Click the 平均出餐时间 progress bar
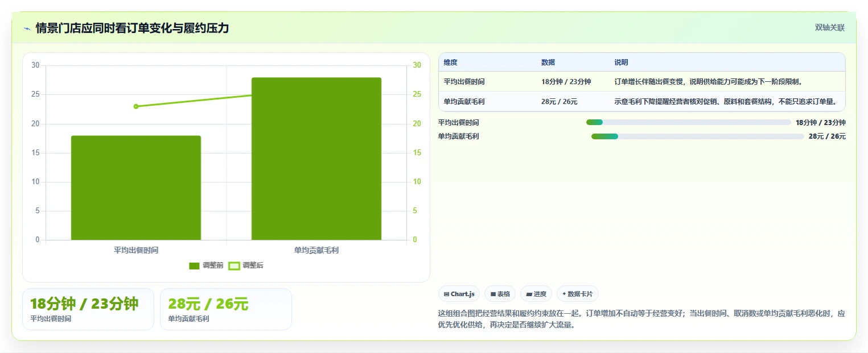 [688, 122]
